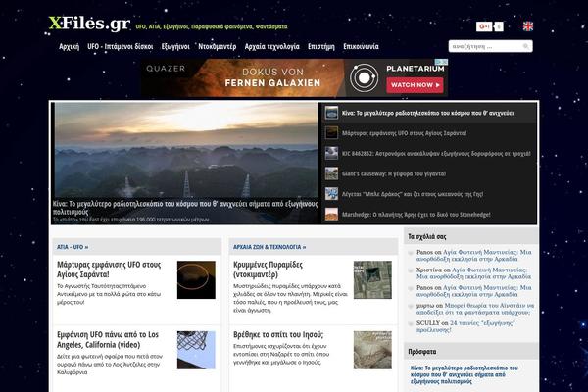Open the Αρχική menu item

tap(69, 46)
